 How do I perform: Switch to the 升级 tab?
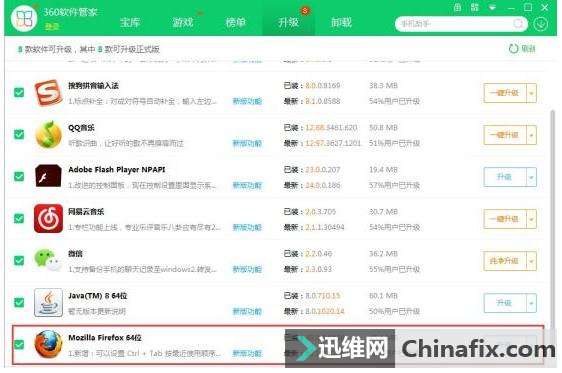289,23
